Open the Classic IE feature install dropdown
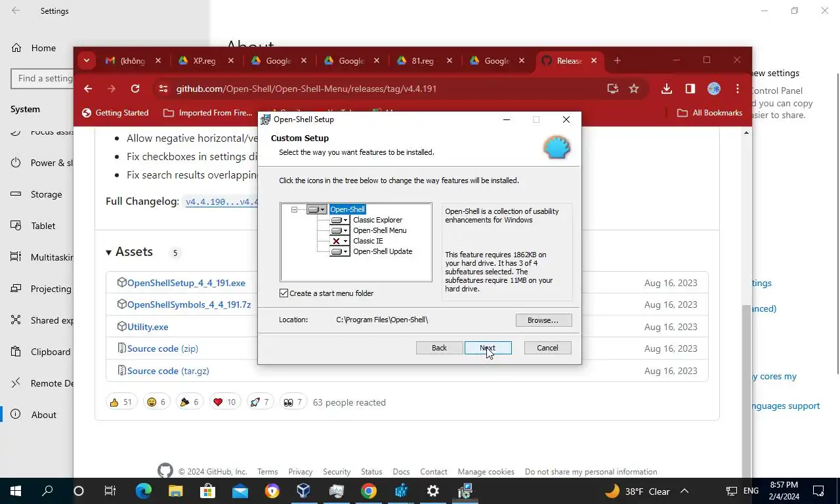840x504 pixels. [x=339, y=241]
